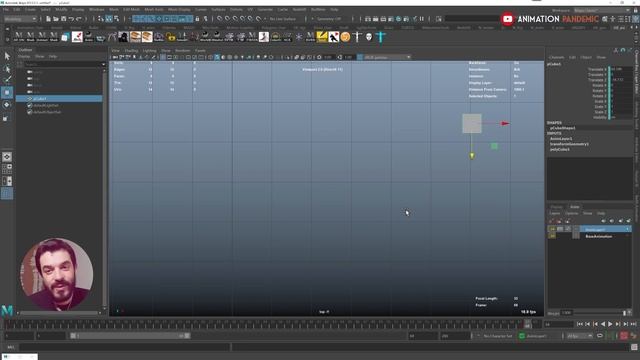This screenshot has width=640, height=360.
Task: Open the File menu
Action: tap(6, 9)
